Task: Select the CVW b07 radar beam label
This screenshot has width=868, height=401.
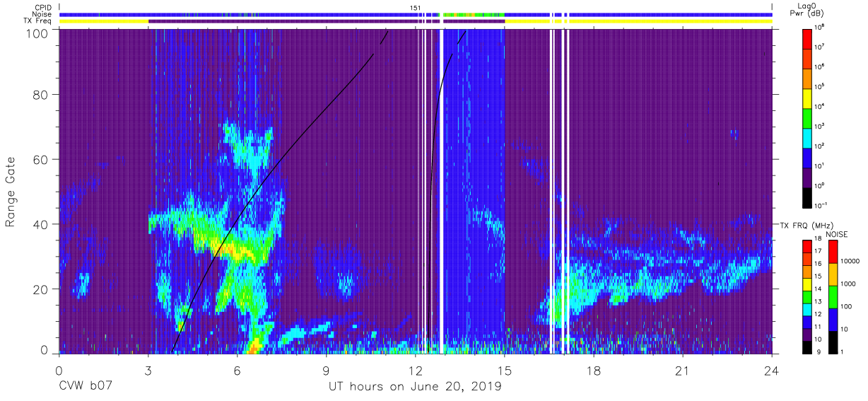Action: 84,388
